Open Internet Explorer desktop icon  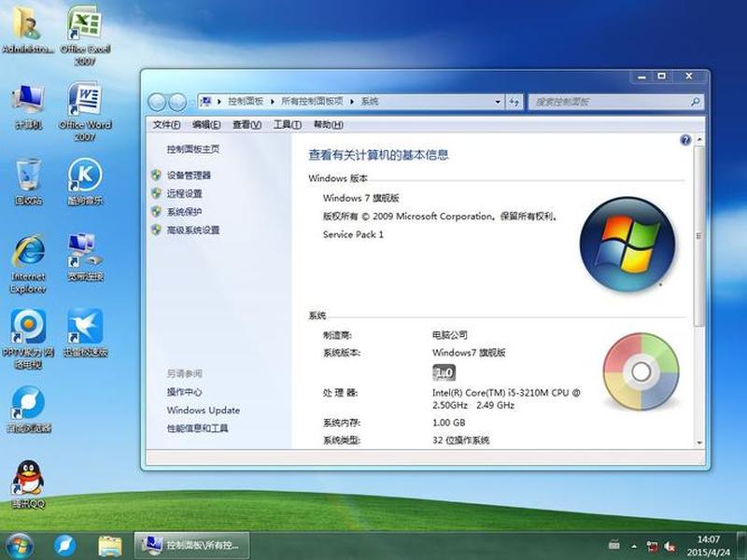pyautogui.click(x=28, y=264)
